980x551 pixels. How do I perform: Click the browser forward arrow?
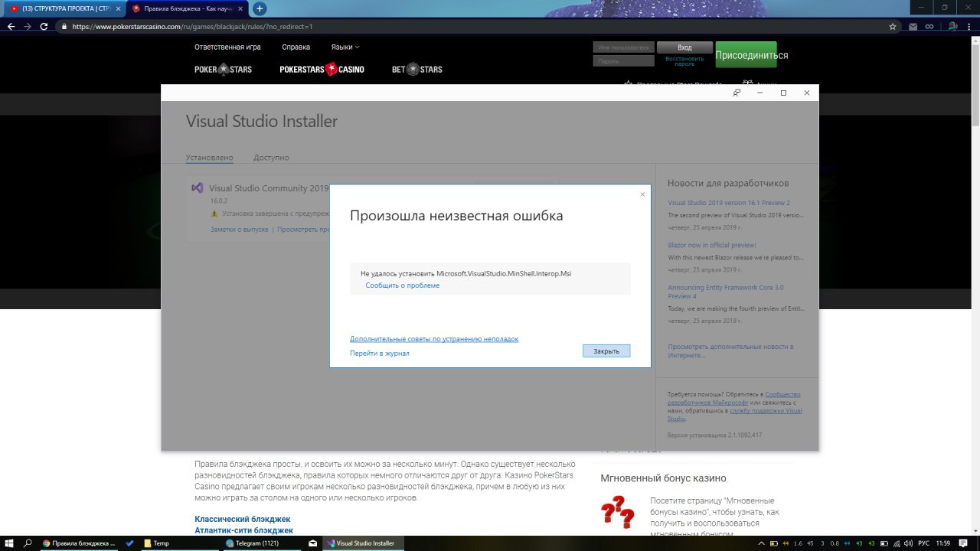pyautogui.click(x=28, y=26)
